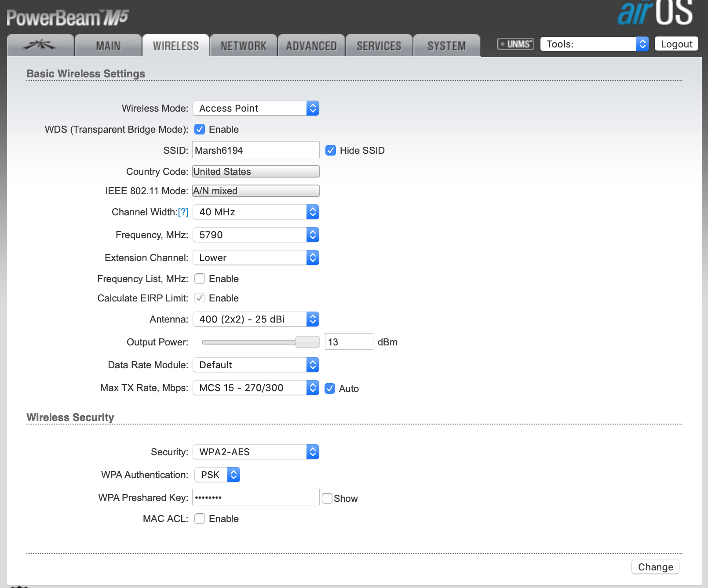Open the SERVICES tab
Image resolution: width=708 pixels, height=588 pixels.
tap(379, 45)
